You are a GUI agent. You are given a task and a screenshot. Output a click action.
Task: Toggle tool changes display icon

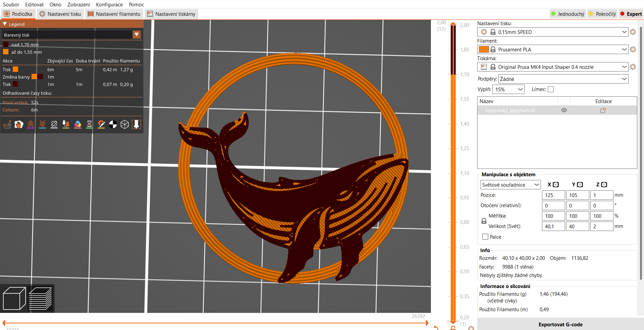click(x=66, y=125)
